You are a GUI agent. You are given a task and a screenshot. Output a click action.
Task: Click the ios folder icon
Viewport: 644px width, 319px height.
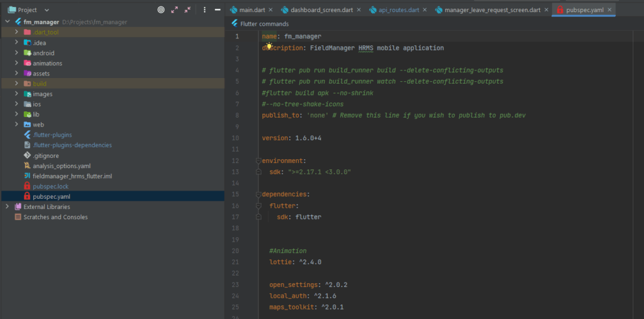click(27, 104)
